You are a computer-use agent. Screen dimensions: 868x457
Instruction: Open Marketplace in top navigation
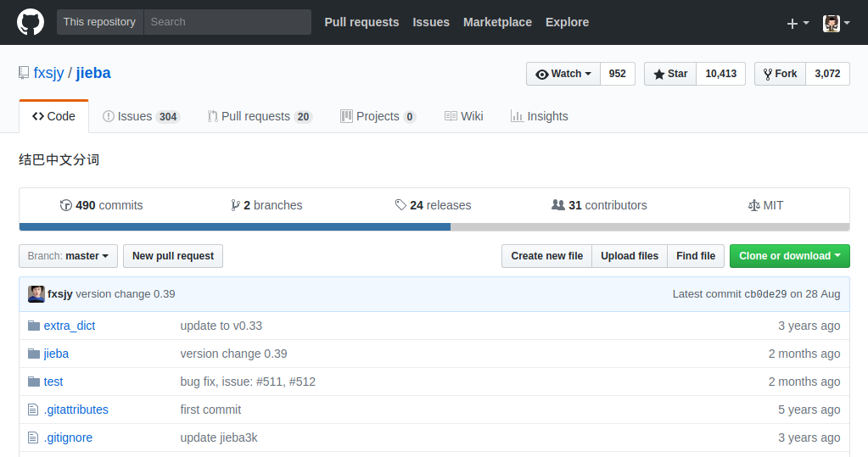tap(497, 22)
